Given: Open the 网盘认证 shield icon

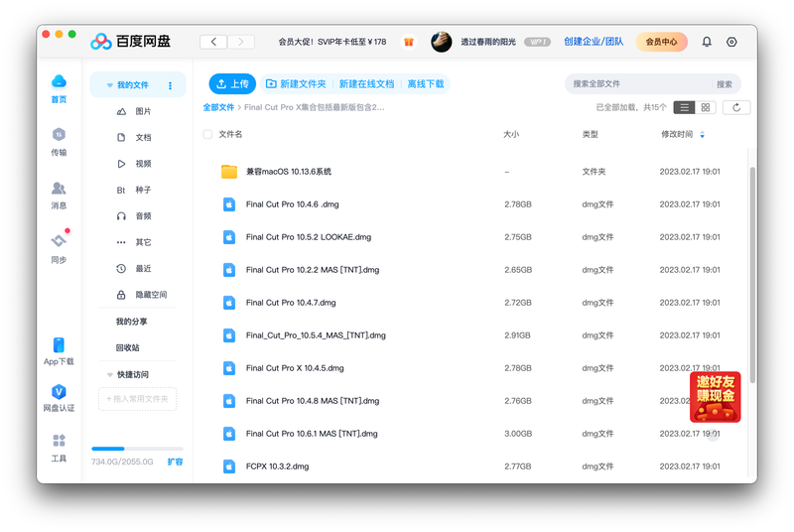Looking at the screenshot, I should coord(59,392).
